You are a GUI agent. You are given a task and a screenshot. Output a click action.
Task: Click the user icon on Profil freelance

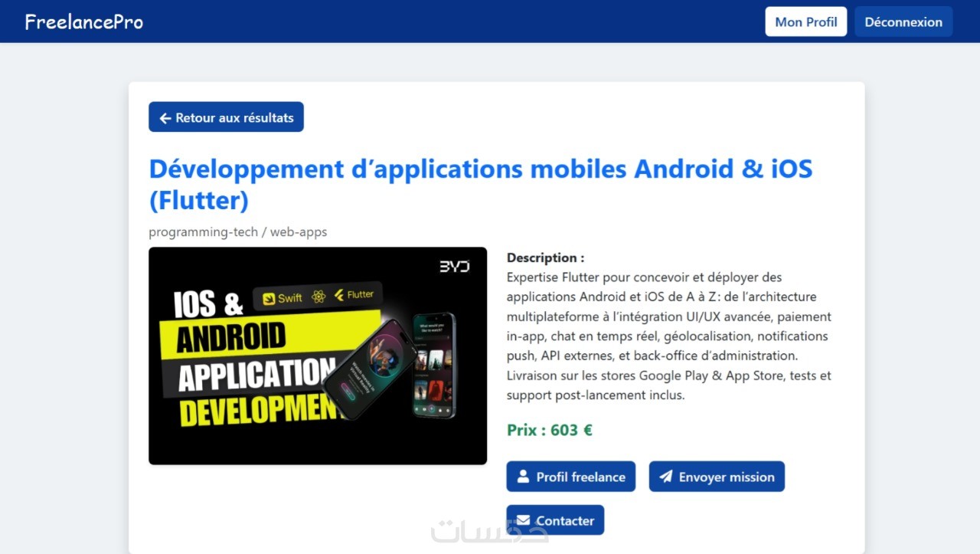coord(523,477)
